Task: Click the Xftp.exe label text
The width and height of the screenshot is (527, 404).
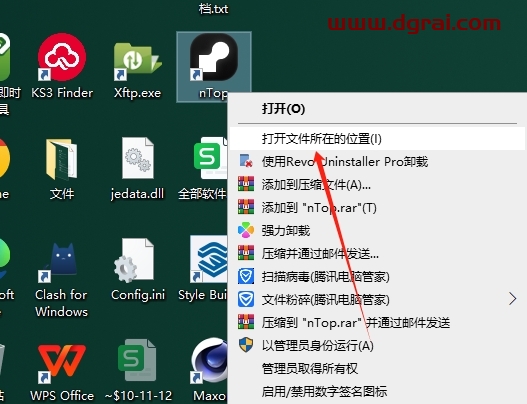Action: 137,93
